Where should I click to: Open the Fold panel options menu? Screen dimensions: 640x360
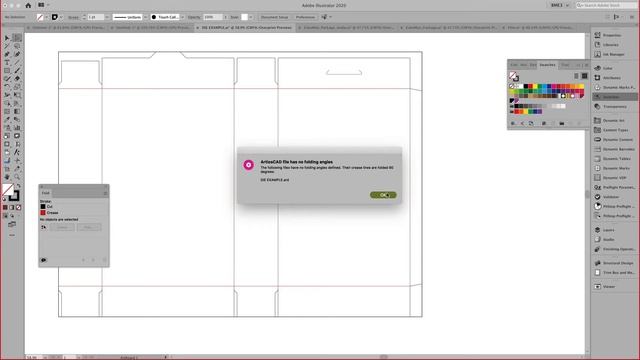[x=105, y=193]
